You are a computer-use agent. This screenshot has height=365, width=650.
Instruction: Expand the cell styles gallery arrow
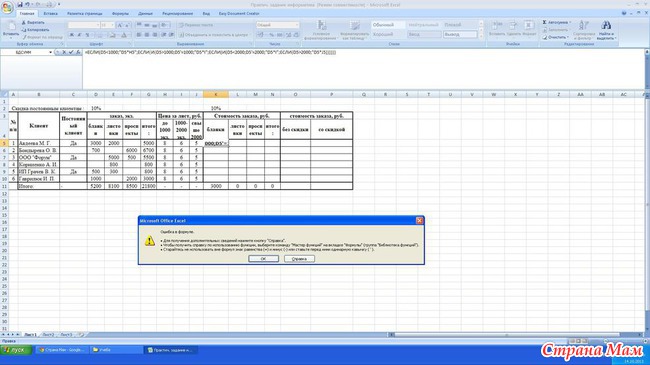click(x=481, y=37)
